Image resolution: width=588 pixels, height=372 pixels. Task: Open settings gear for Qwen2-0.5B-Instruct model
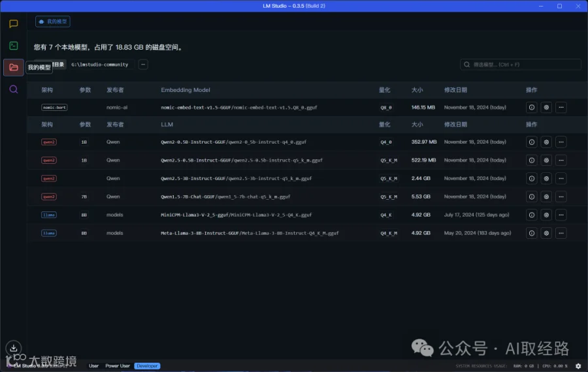click(x=546, y=142)
